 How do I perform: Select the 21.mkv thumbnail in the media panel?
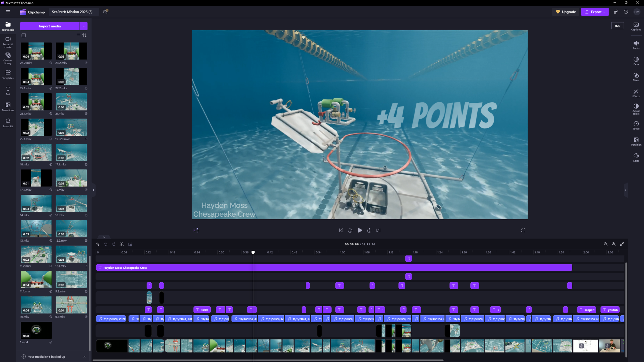[71, 102]
